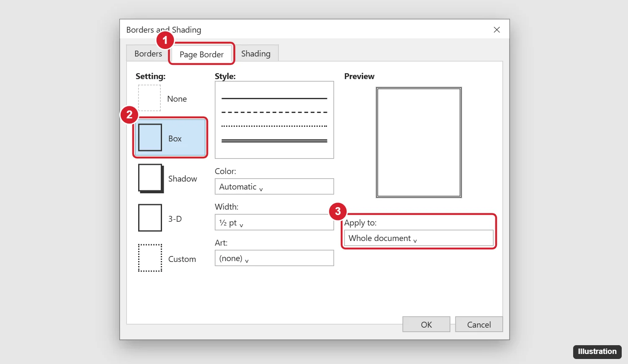This screenshot has width=628, height=364.
Task: Select the dashed line style
Action: click(x=274, y=112)
